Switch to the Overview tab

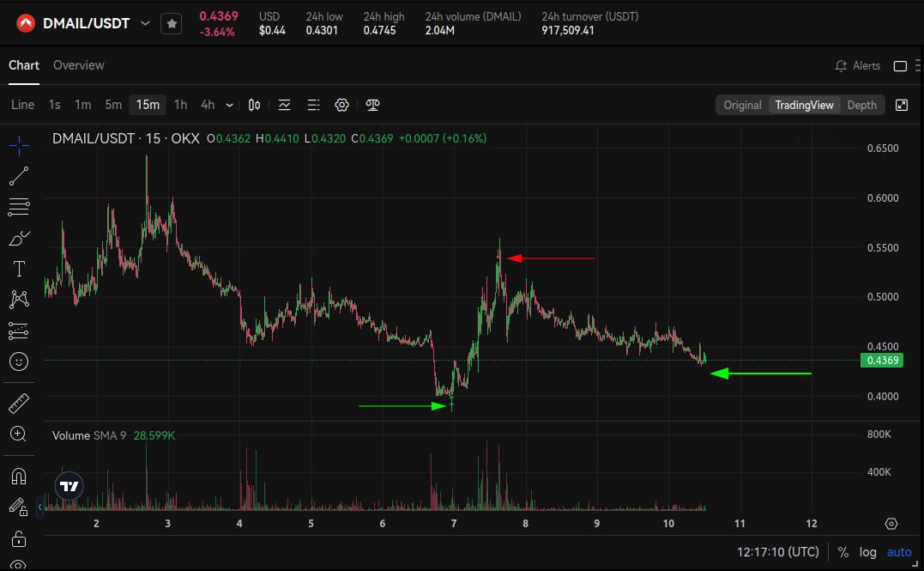(78, 65)
